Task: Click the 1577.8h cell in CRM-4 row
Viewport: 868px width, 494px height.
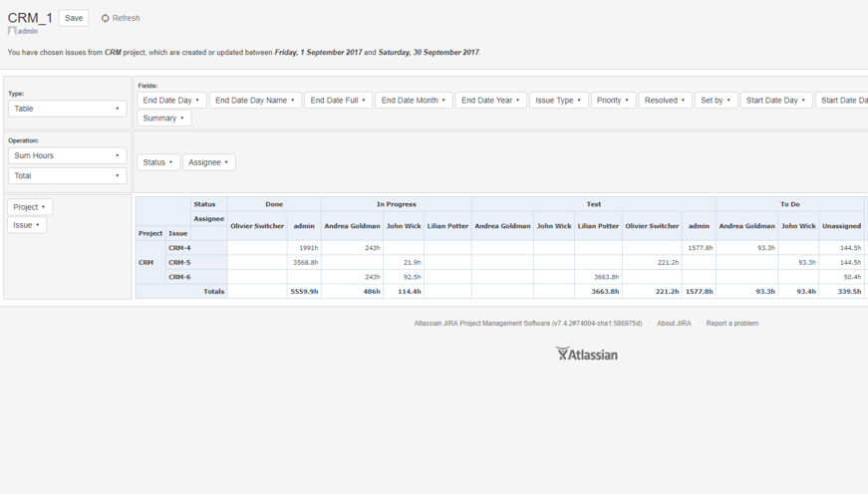Action: pyautogui.click(x=700, y=248)
